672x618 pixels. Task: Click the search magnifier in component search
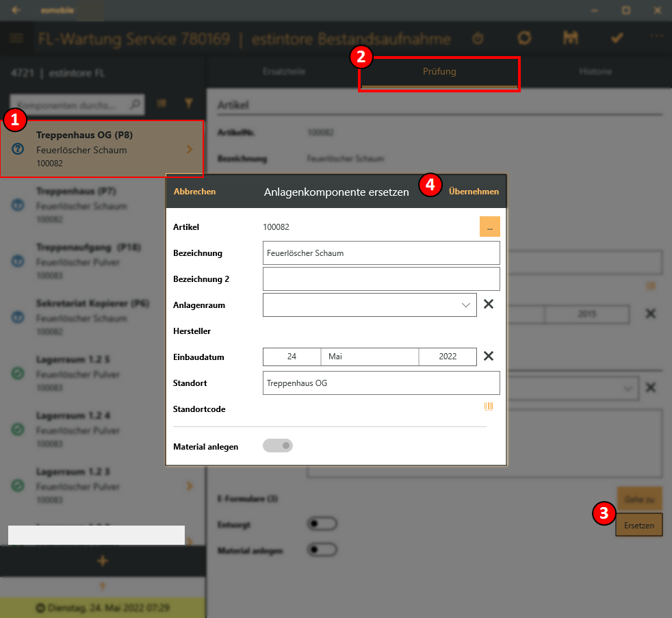click(x=135, y=105)
